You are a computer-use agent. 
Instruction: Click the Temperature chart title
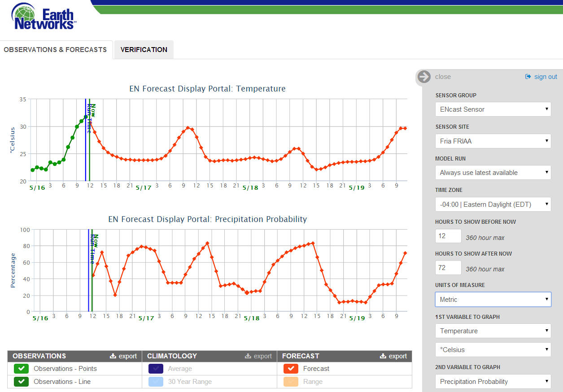pos(207,89)
